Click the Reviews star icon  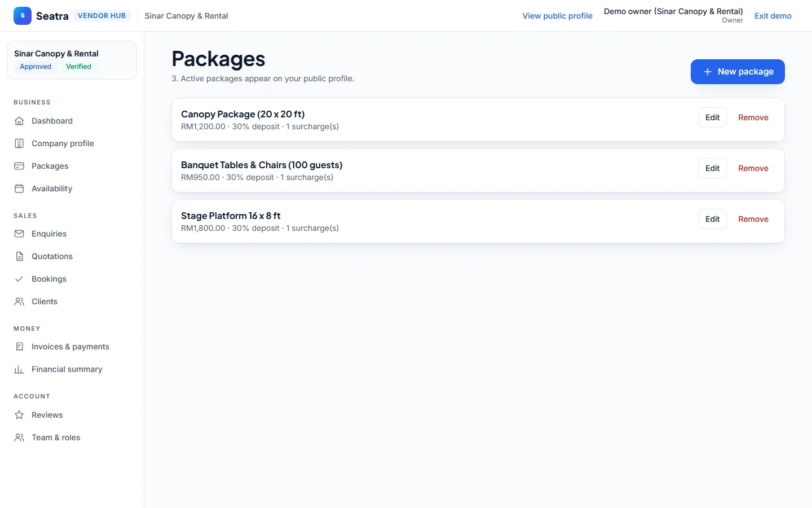click(x=19, y=415)
